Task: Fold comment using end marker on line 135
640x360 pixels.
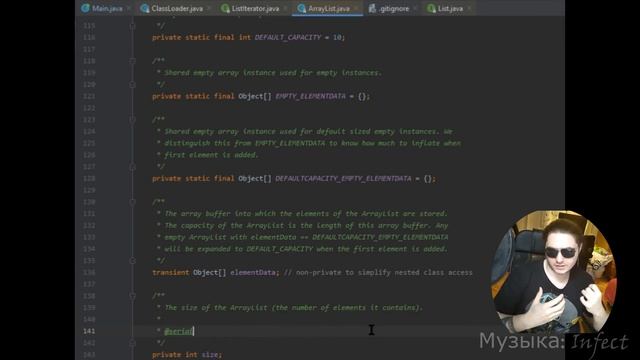Action: click(133, 261)
